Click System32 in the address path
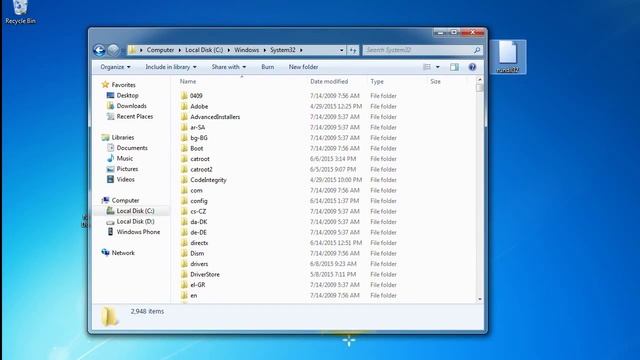The image size is (640, 360). tap(282, 50)
